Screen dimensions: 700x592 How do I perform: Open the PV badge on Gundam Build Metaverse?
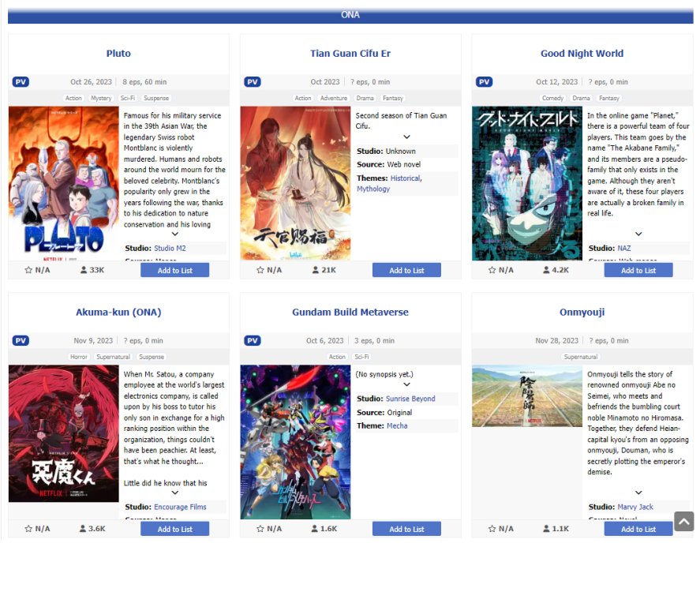(x=253, y=341)
